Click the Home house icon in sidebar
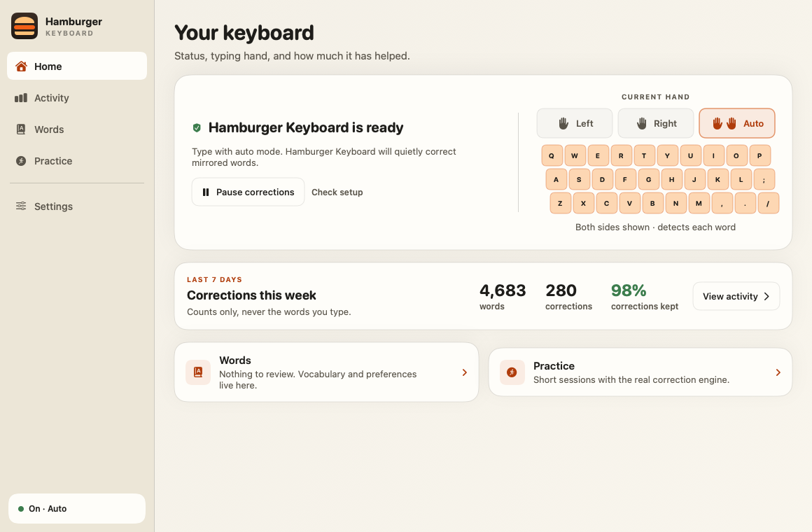Viewport: 812px width, 532px height. coord(21,66)
